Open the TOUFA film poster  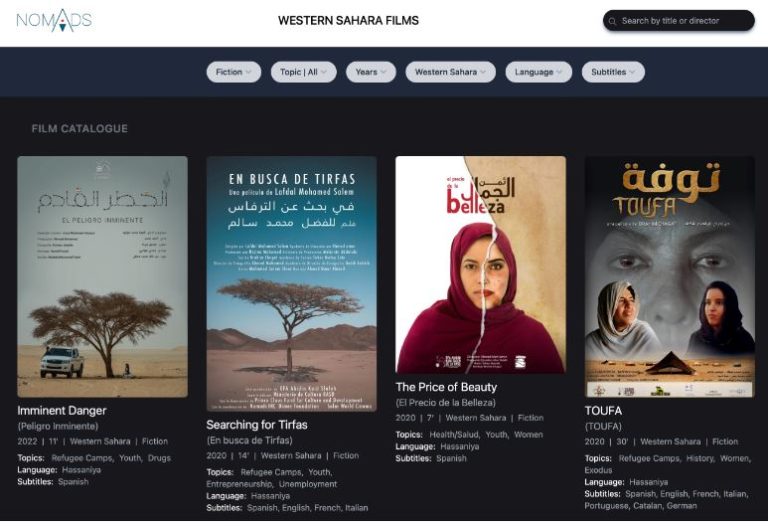[669, 276]
